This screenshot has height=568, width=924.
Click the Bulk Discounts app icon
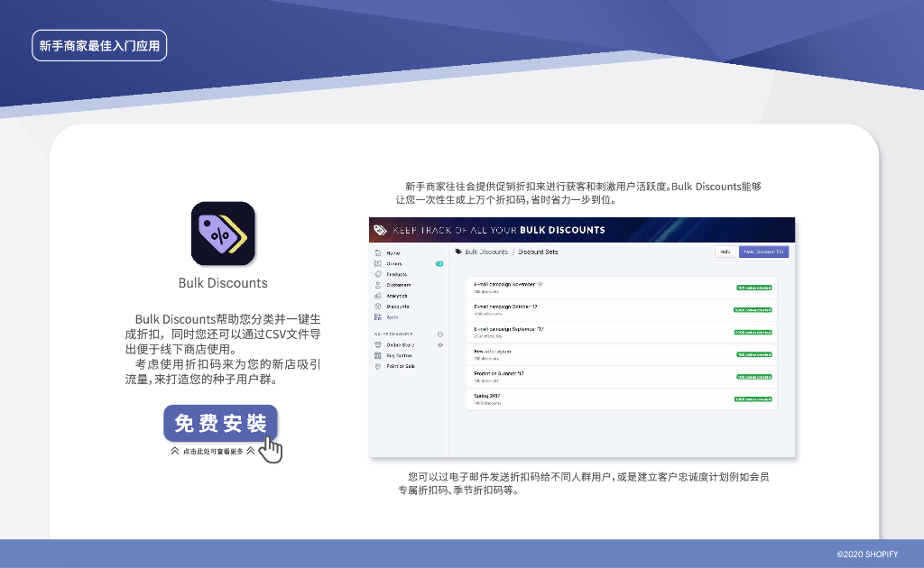223,234
